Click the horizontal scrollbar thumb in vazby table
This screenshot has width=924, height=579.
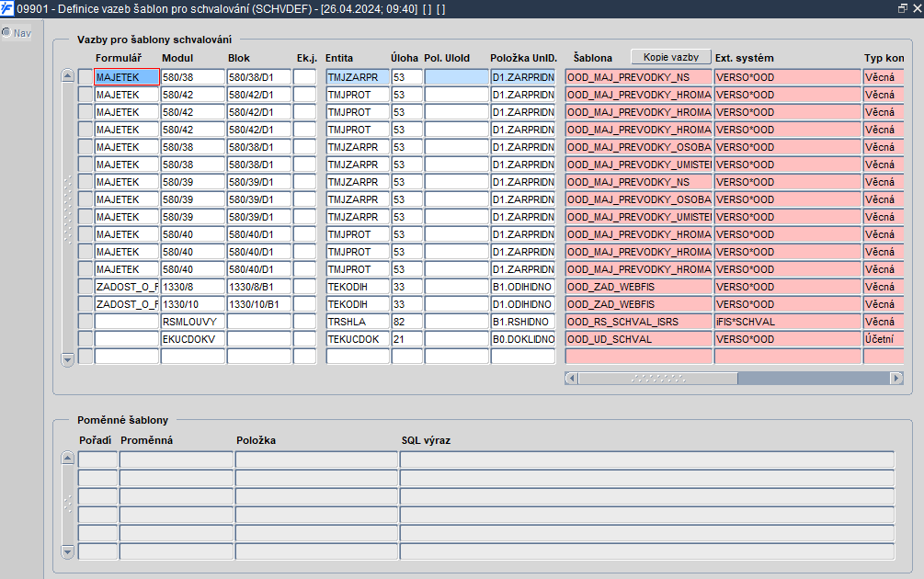[x=657, y=378]
